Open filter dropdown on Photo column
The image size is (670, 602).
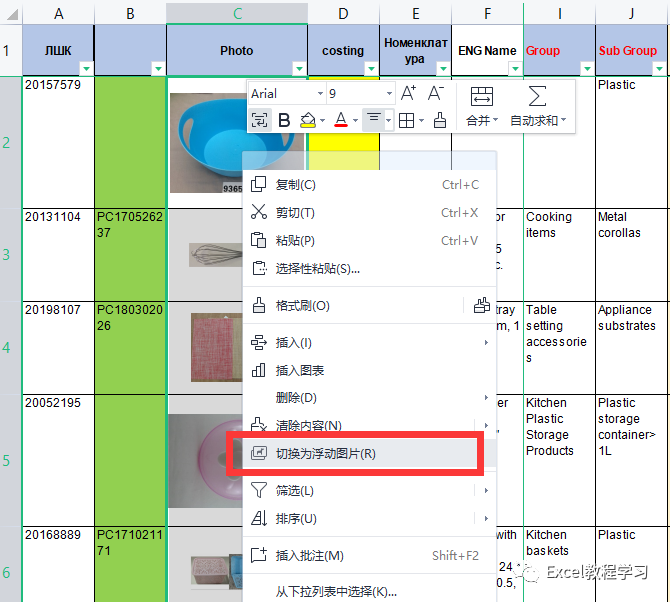click(x=299, y=68)
